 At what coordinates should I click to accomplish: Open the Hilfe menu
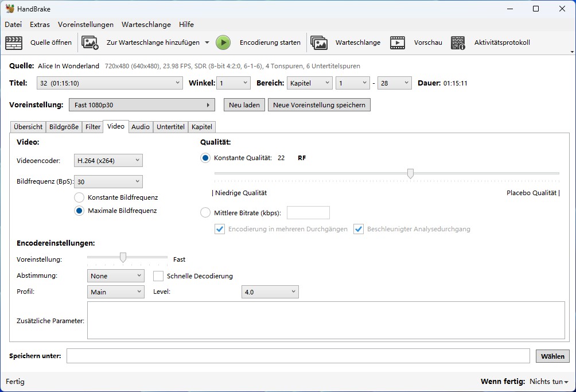186,24
